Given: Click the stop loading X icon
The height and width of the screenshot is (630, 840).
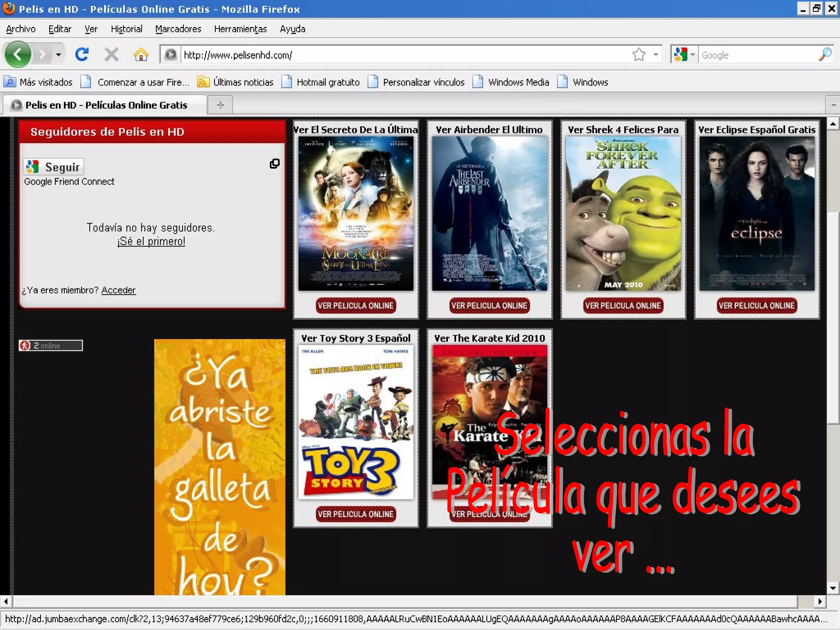Looking at the screenshot, I should [x=111, y=54].
